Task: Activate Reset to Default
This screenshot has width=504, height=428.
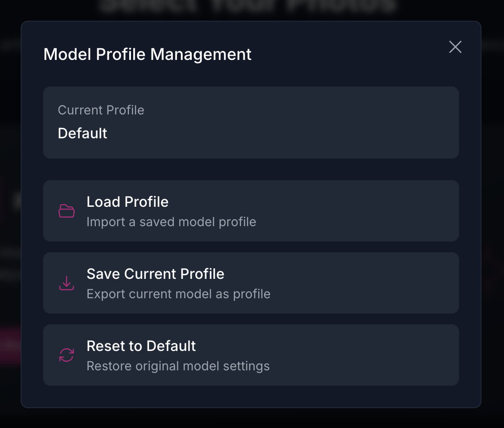Action: 251,355
